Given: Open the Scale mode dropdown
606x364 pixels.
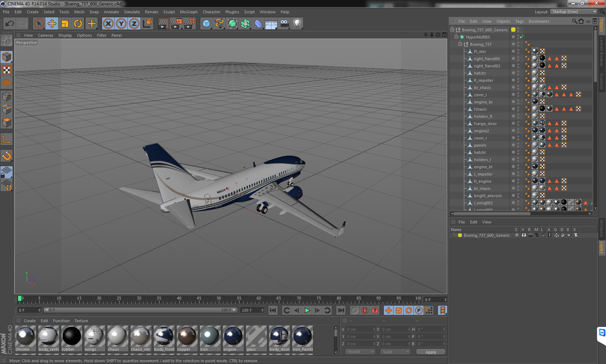Looking at the screenshot, I should tap(395, 352).
